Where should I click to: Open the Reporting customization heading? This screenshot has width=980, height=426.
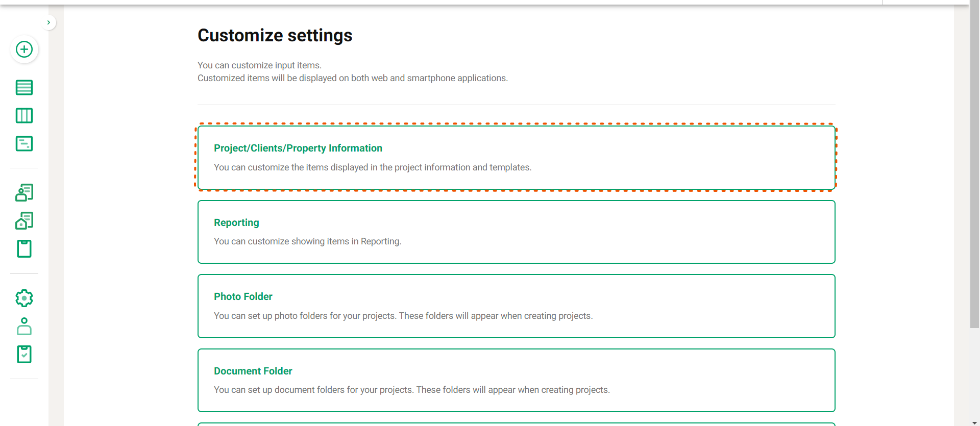pyautogui.click(x=236, y=222)
